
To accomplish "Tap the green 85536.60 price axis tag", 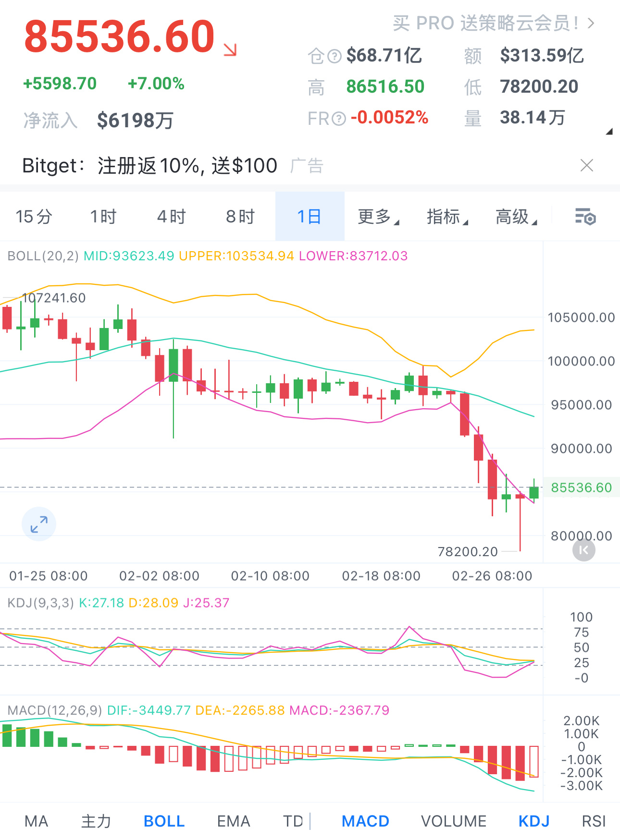I will pyautogui.click(x=581, y=487).
